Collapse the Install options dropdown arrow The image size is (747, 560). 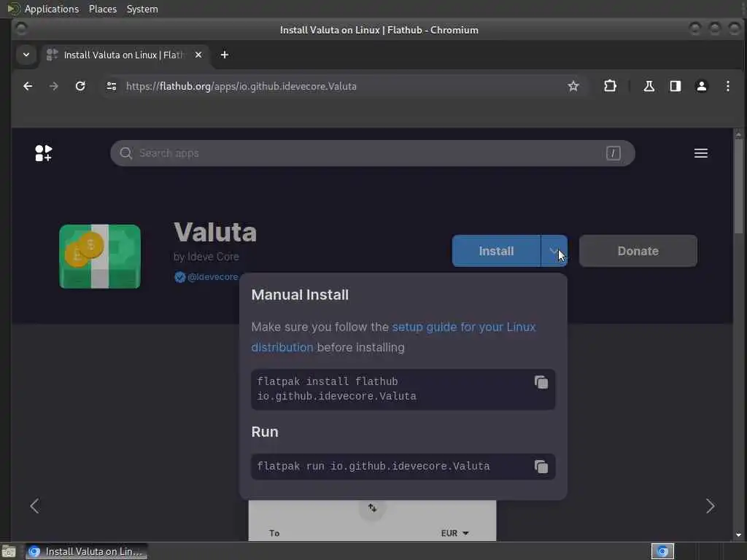pyautogui.click(x=554, y=251)
